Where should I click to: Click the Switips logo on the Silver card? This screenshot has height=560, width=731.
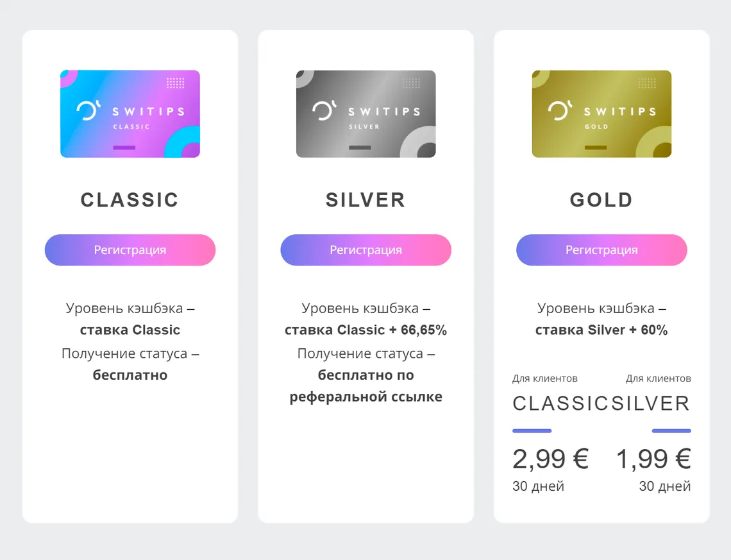pos(324,110)
